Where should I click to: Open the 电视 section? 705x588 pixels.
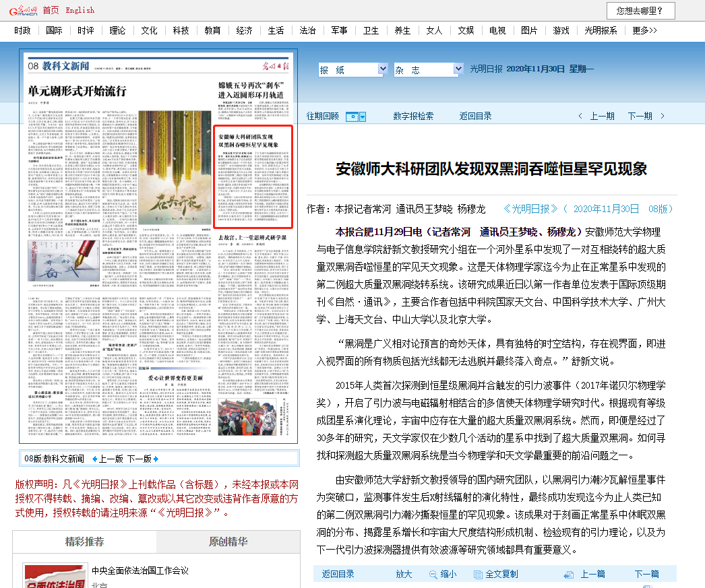[497, 30]
